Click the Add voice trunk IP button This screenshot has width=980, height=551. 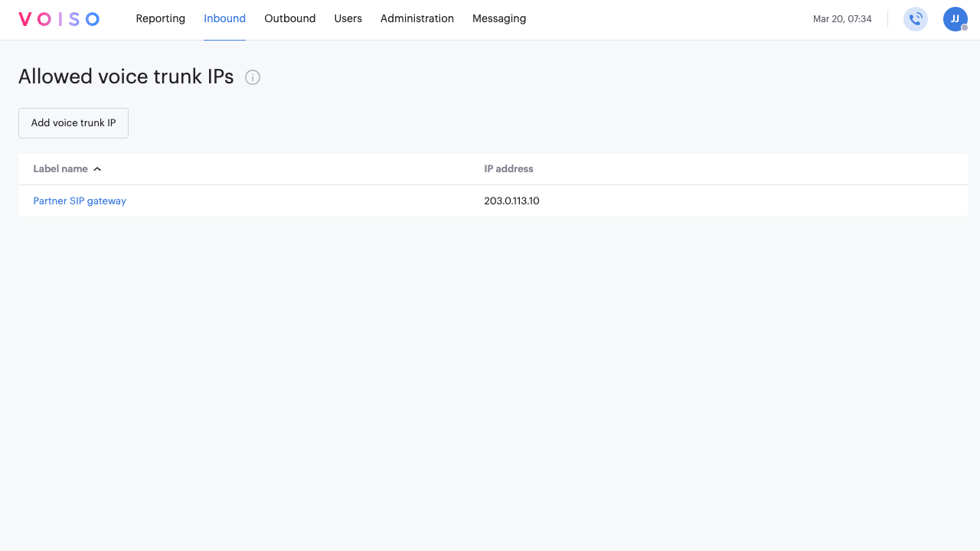click(x=73, y=122)
